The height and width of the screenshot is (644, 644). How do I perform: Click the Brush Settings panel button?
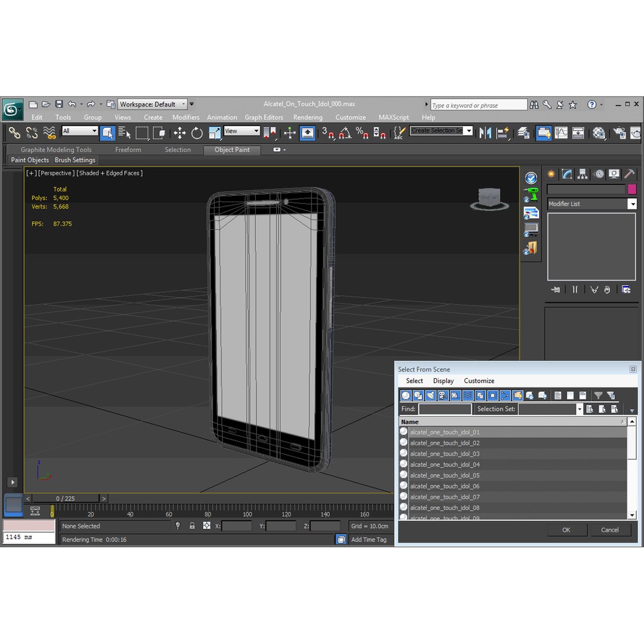(x=75, y=160)
